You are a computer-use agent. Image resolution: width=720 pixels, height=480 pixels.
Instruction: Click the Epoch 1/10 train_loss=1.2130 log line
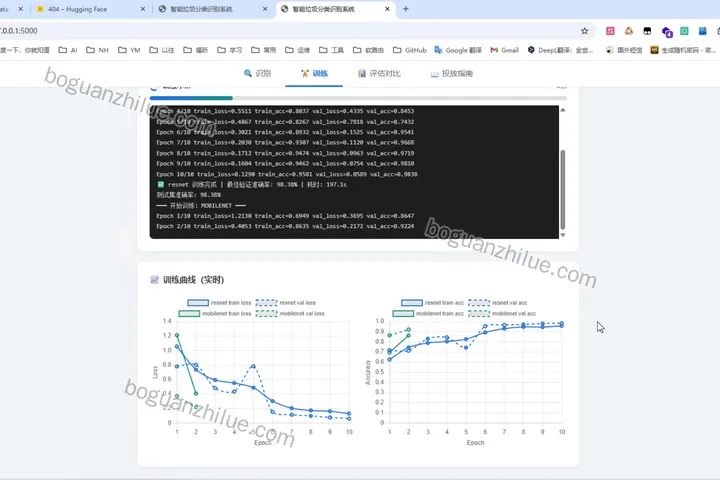(x=285, y=216)
